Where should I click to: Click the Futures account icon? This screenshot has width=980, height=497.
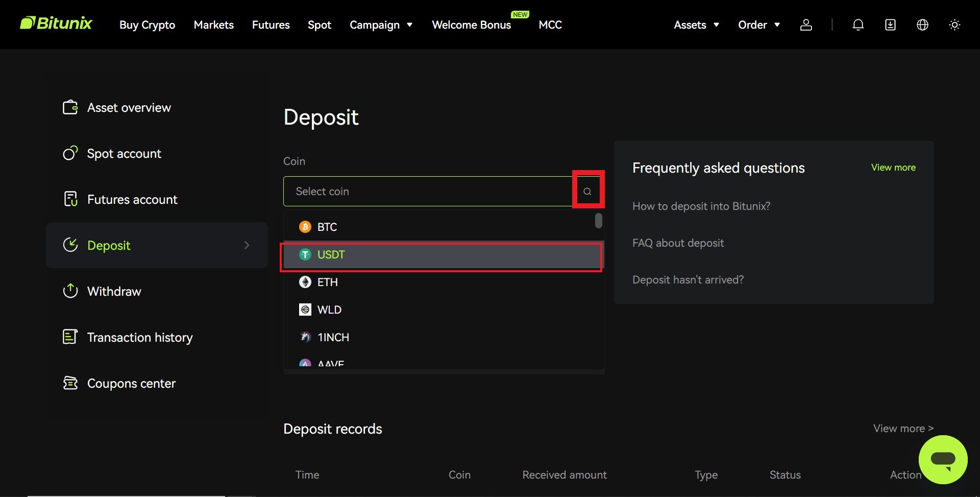pyautogui.click(x=70, y=199)
